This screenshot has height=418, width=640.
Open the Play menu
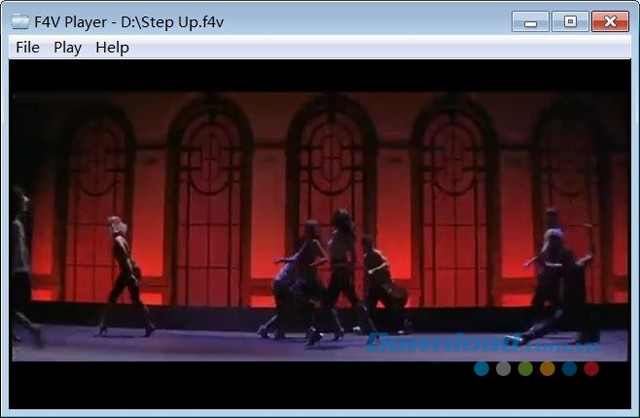pos(68,47)
